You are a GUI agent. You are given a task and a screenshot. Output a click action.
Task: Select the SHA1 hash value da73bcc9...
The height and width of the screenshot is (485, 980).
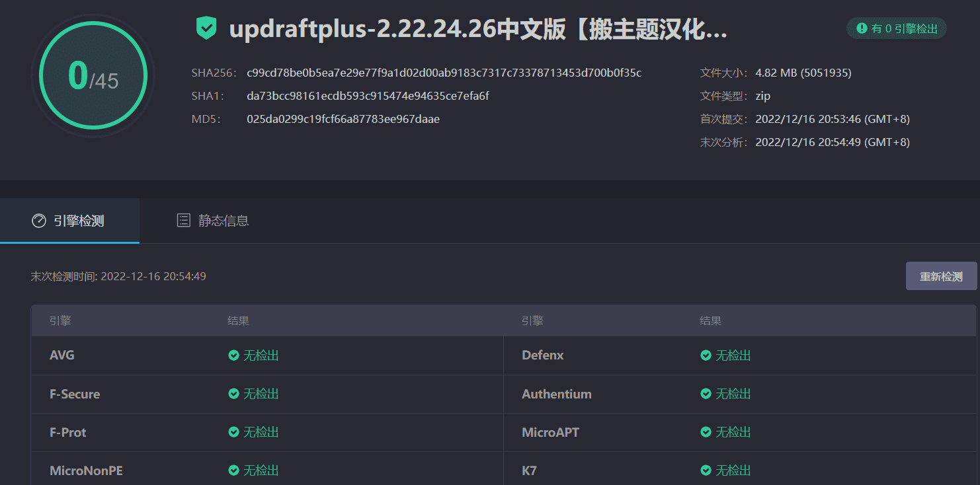click(x=368, y=96)
